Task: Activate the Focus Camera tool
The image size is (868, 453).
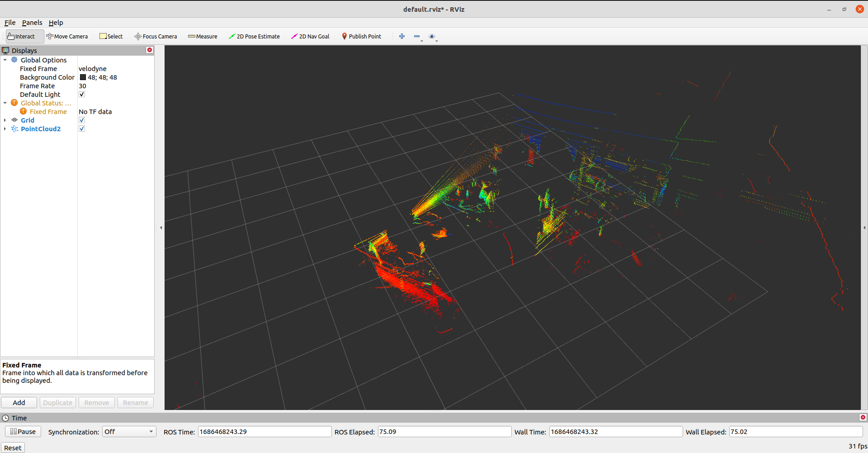Action: pos(156,36)
